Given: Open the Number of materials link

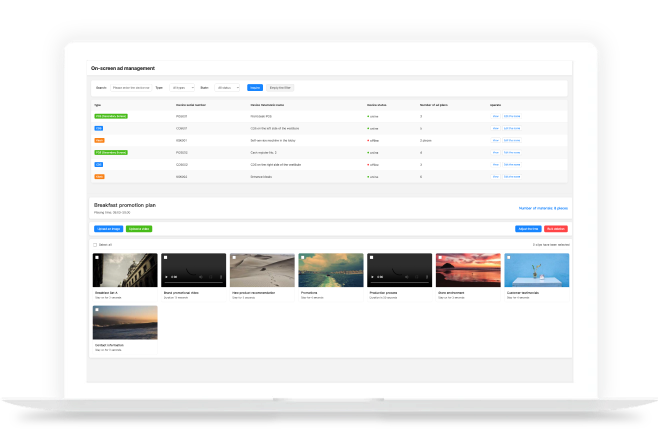Looking at the screenshot, I should click(543, 208).
